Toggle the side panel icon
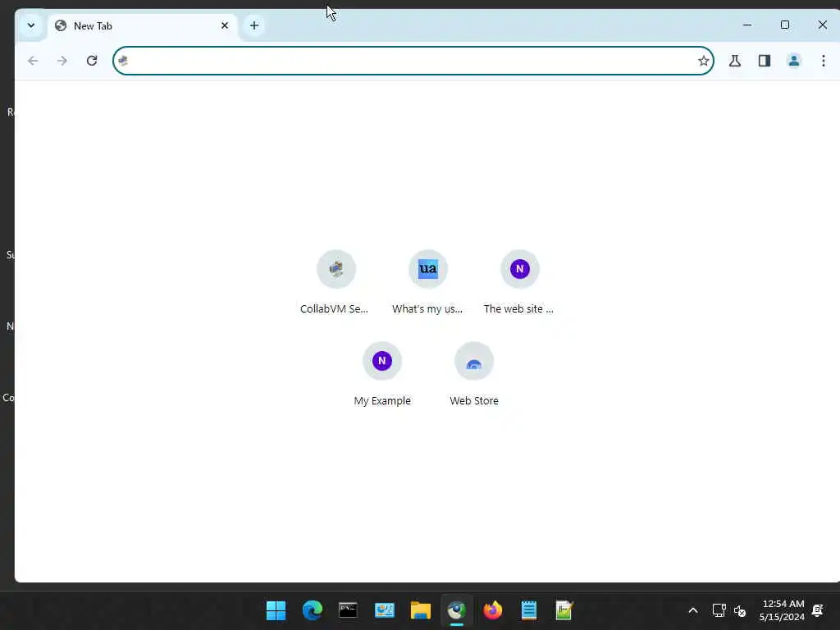 764,61
